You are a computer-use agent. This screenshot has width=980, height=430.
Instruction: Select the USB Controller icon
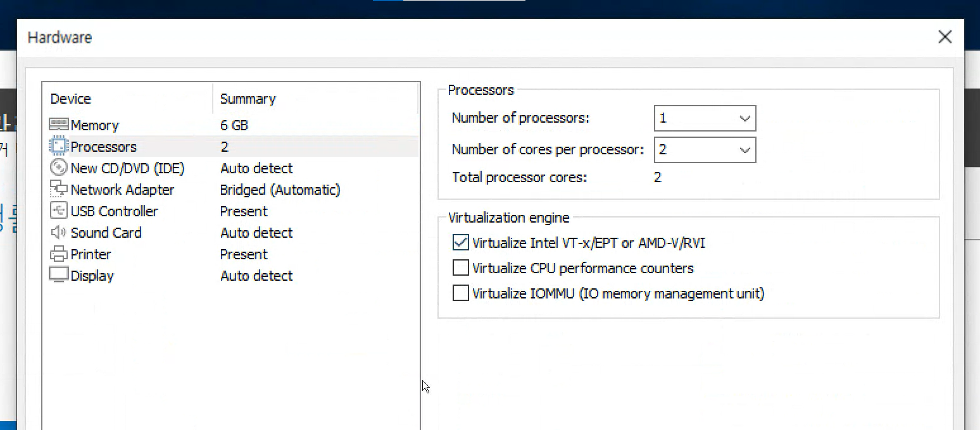pos(58,211)
